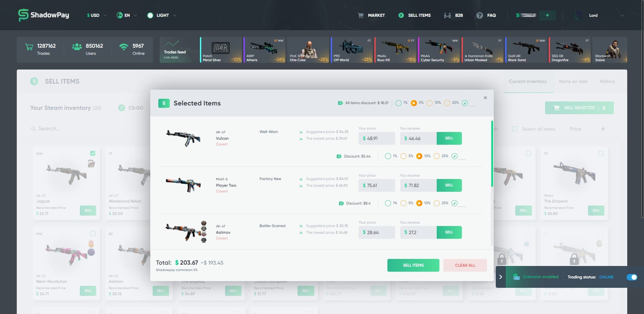Click custom discount pencil icon for Vulcan
Screen dimensions: 644x314
point(454,156)
